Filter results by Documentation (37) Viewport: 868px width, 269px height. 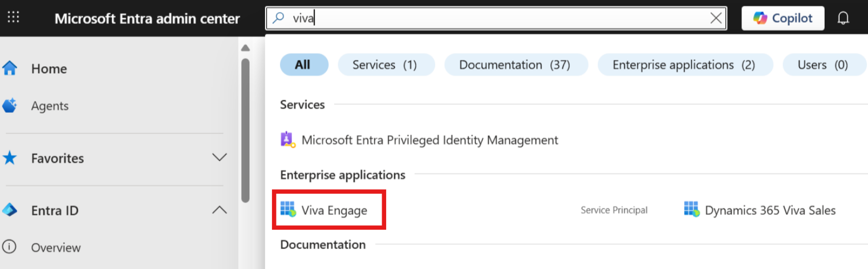515,65
